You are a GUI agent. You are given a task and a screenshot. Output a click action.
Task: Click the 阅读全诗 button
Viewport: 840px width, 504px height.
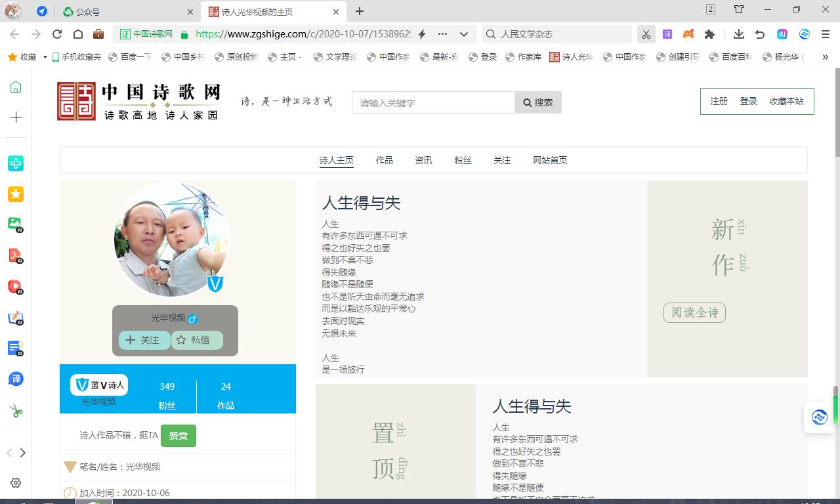[x=694, y=312]
